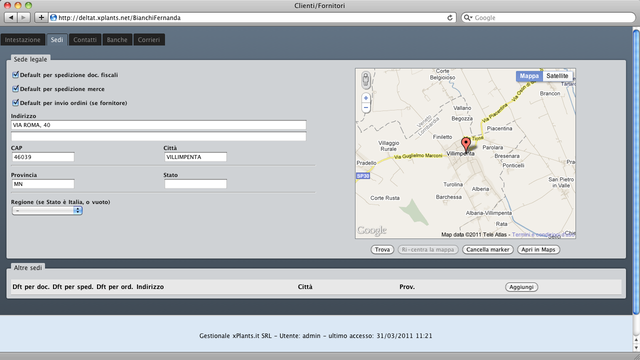Click the red marker pin on Villimpenta
Screen dimensions: 640x360
pos(466,145)
